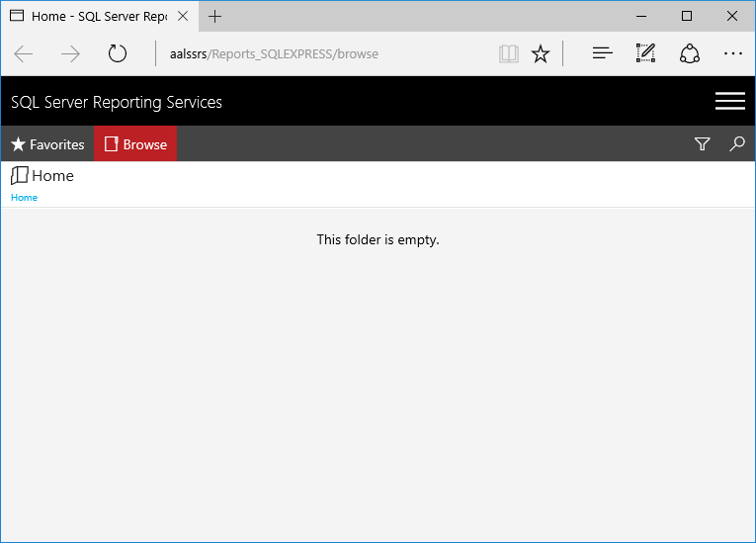Make a web note
Screen dimensions: 756x543
(645, 53)
